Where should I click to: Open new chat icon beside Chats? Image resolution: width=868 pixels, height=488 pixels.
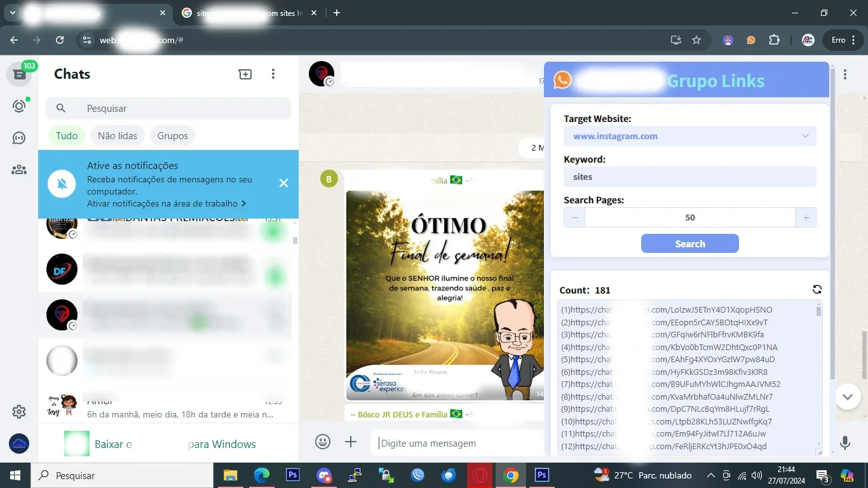coord(245,74)
